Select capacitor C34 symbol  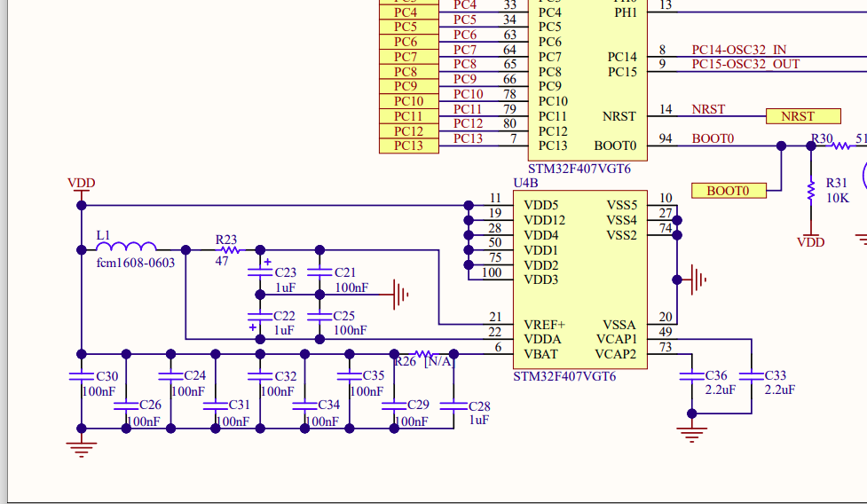304,406
